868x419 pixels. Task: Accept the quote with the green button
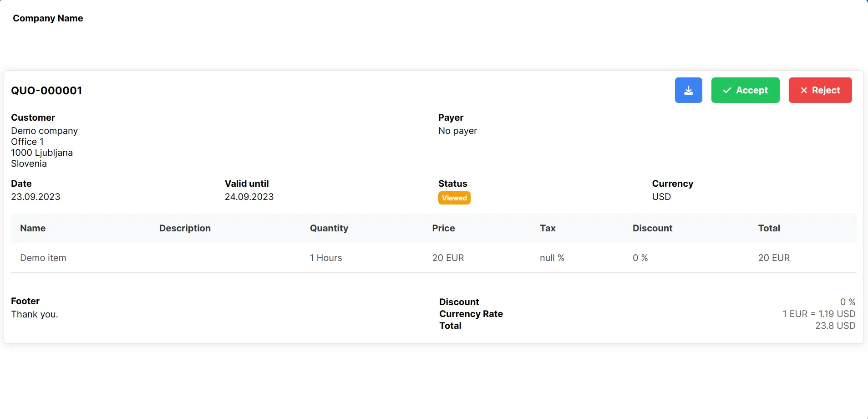pyautogui.click(x=745, y=90)
